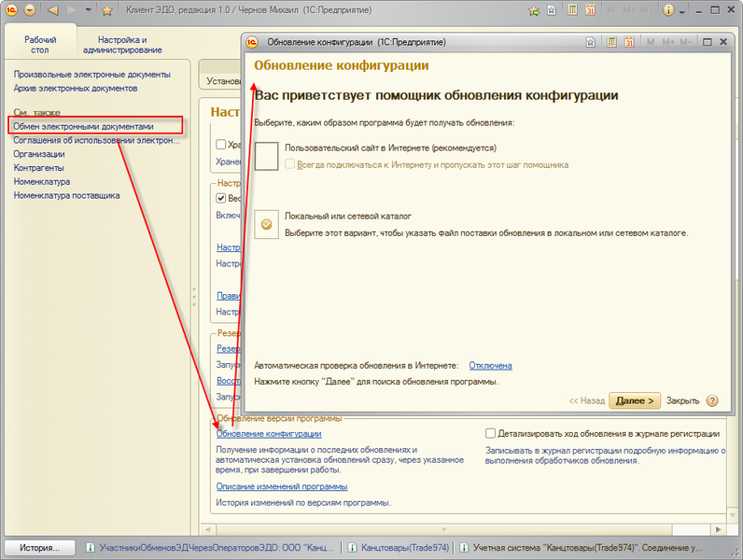This screenshot has height=560, width=743.
Task: Click Закрыть button in the dialog
Action: click(682, 400)
